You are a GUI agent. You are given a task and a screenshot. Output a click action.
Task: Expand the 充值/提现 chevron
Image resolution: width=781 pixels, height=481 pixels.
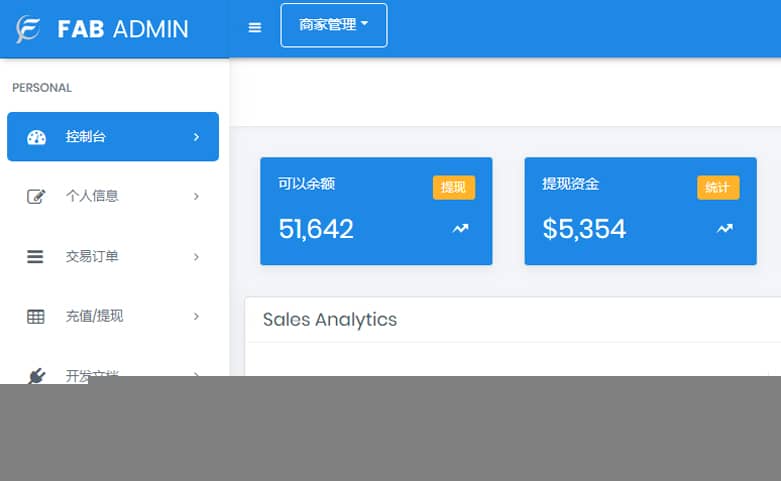196,316
